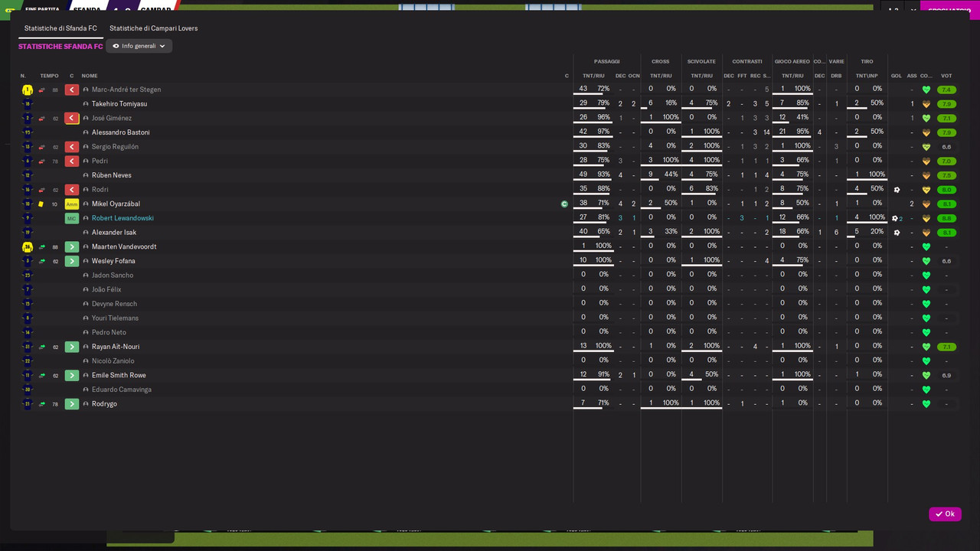980x551 pixels.
Task: Click Jadon Sancho's name in bench list
Action: [113, 275]
